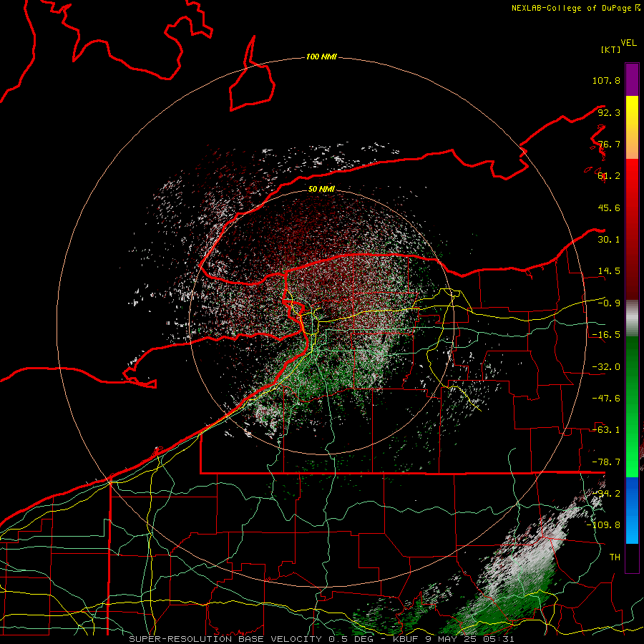Click the -78.7 value on velocity scale
This screenshot has height=644, width=644.
point(606,462)
